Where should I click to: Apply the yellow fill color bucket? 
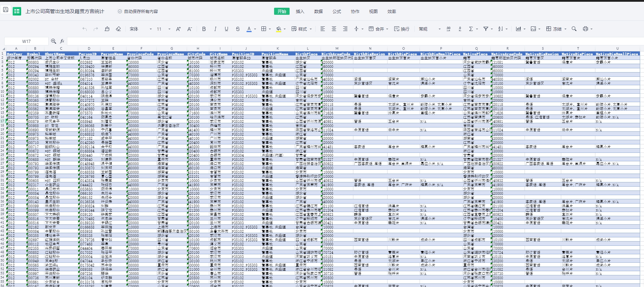coord(279,29)
